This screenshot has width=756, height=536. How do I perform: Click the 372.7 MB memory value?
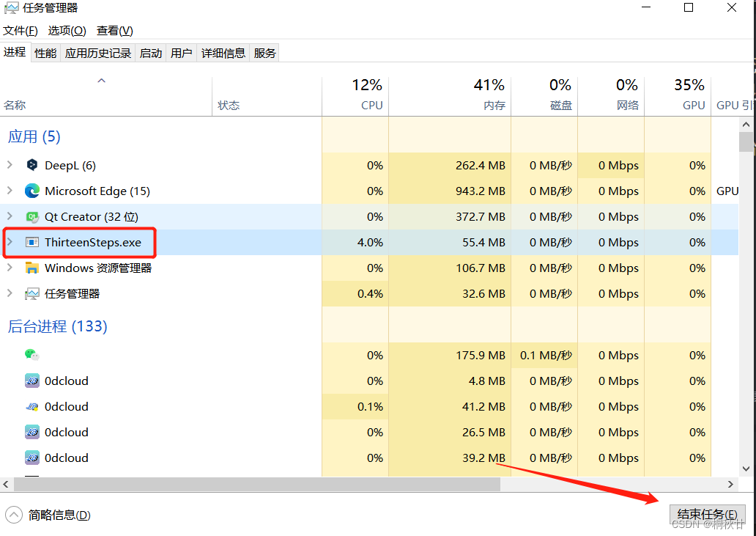pyautogui.click(x=481, y=216)
